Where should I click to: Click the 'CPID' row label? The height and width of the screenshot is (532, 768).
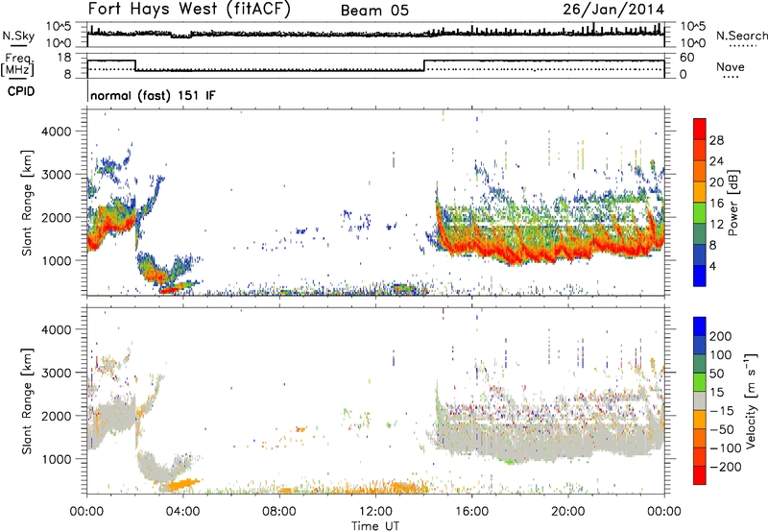click(x=21, y=91)
